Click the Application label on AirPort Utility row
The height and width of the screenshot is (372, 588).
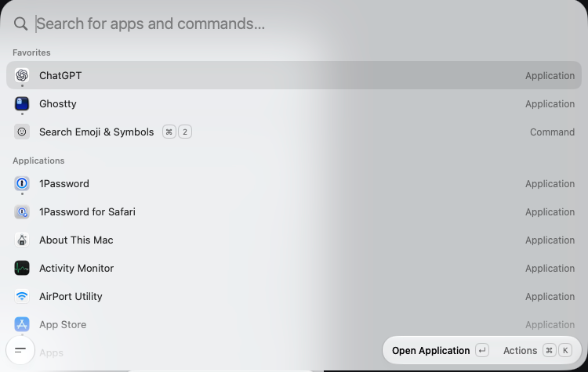click(550, 296)
